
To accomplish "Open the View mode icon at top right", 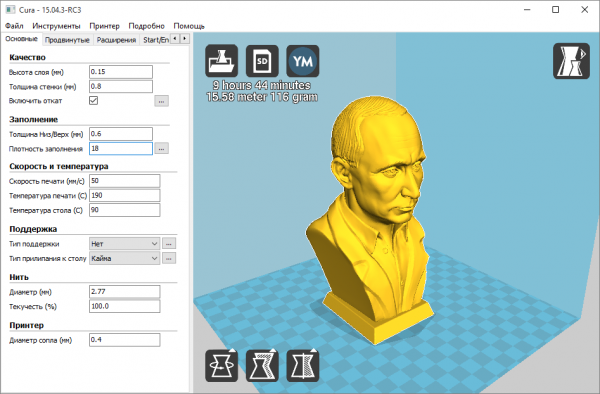I will 571,61.
